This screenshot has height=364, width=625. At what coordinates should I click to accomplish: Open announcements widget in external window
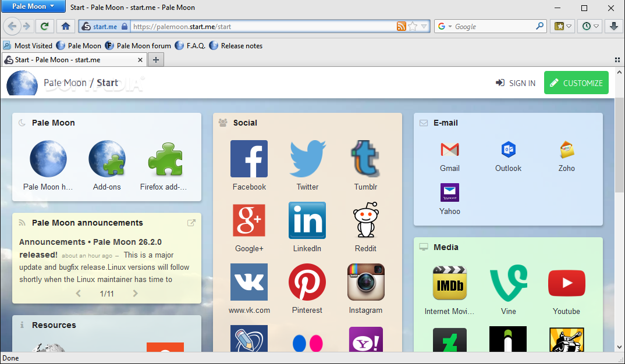(x=191, y=223)
